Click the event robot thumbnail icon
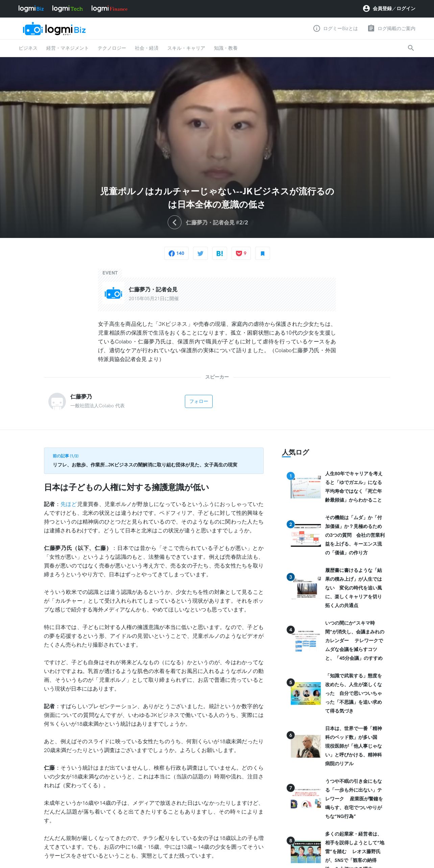 pyautogui.click(x=113, y=293)
